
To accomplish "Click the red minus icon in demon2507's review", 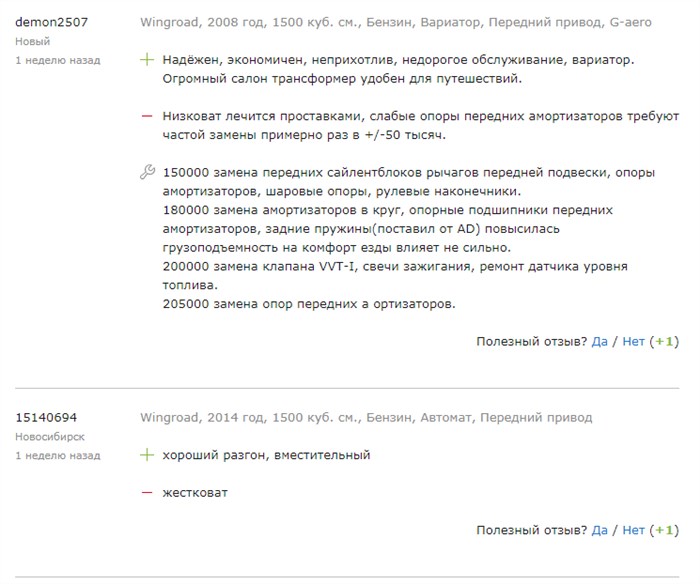I will [147, 116].
